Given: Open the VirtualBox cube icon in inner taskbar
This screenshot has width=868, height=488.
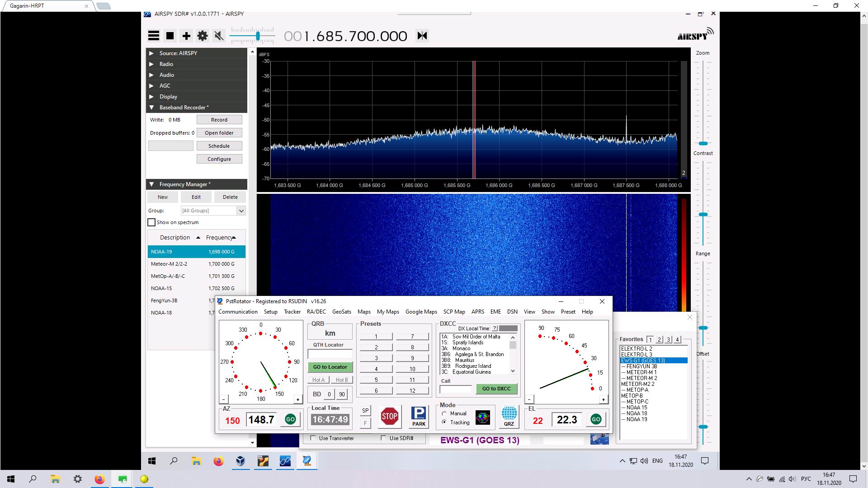Looking at the screenshot, I should (241, 461).
